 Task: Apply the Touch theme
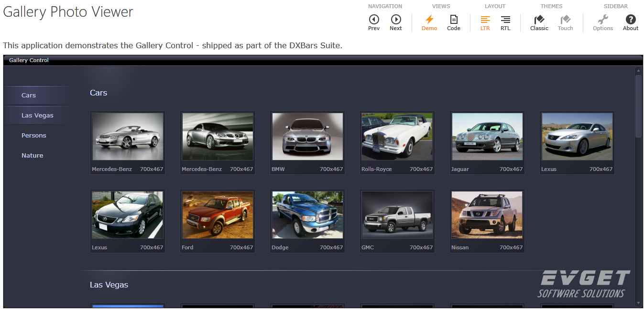click(x=565, y=22)
